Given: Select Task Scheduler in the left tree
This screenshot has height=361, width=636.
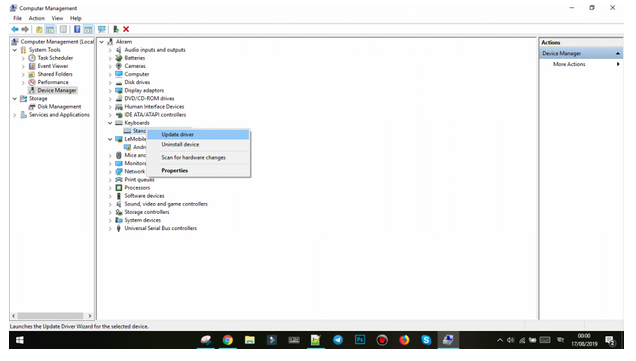Looking at the screenshot, I should coord(55,58).
